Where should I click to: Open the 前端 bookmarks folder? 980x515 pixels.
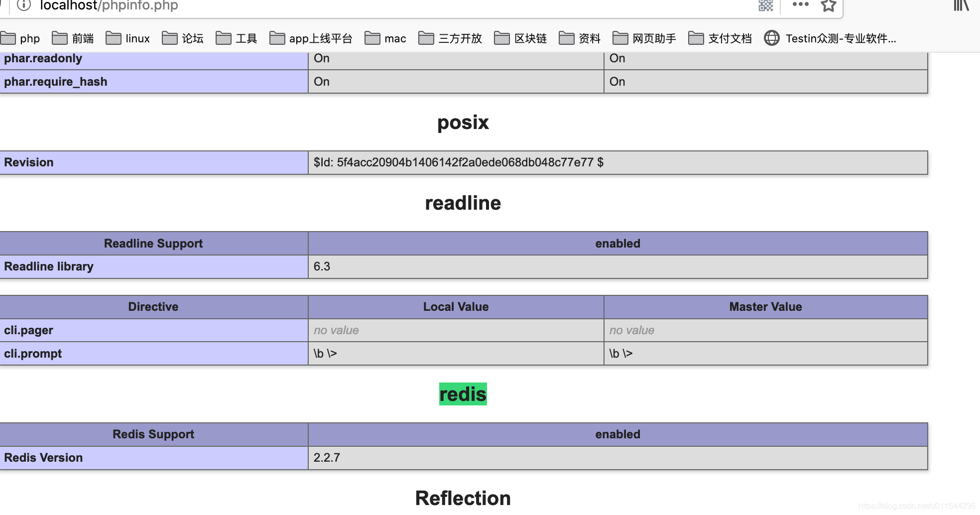[x=73, y=38]
